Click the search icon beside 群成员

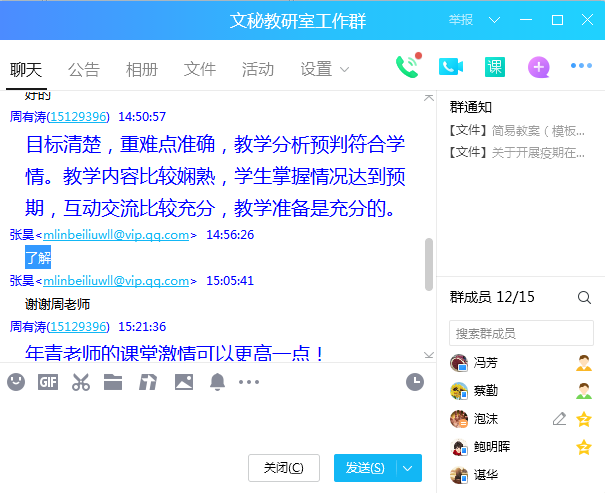pos(584,297)
